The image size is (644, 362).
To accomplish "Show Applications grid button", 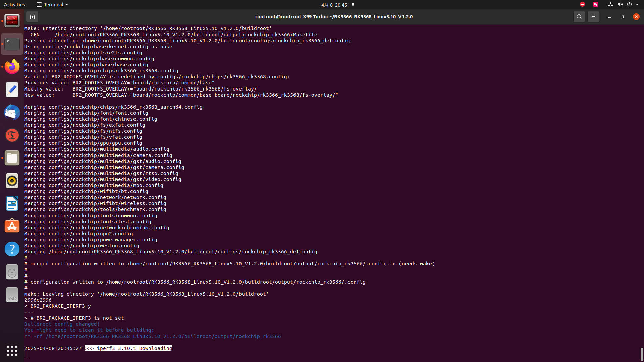I will 12,351.
